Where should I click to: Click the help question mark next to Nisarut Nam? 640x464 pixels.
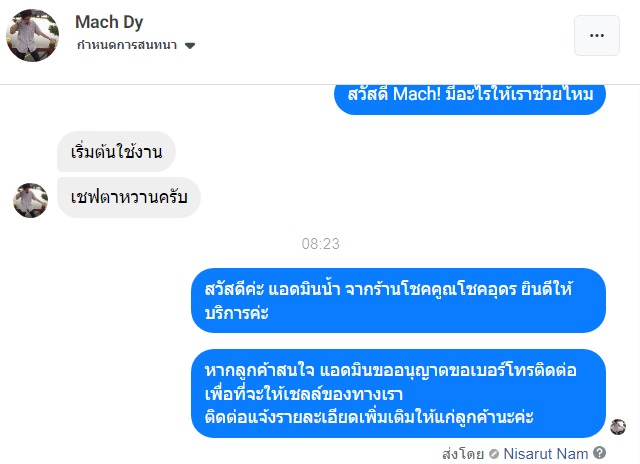600,453
